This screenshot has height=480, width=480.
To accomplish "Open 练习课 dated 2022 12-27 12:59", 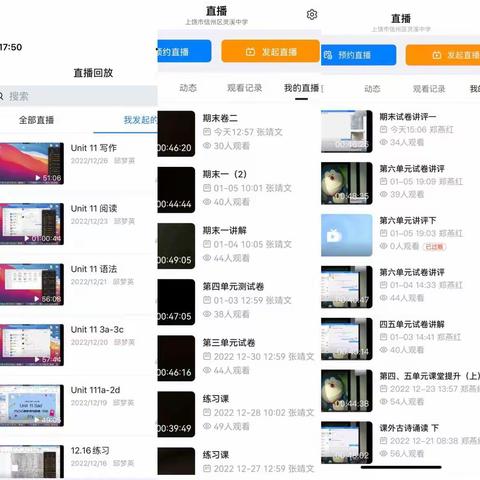I will pos(216,455).
